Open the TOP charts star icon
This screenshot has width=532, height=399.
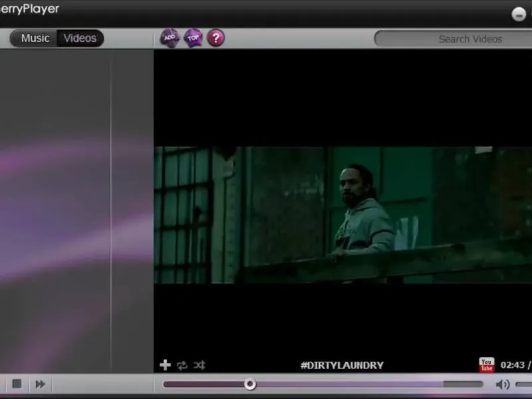coord(193,38)
